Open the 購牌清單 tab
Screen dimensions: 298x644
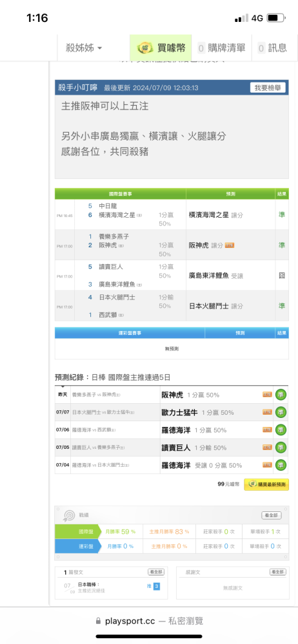(221, 48)
